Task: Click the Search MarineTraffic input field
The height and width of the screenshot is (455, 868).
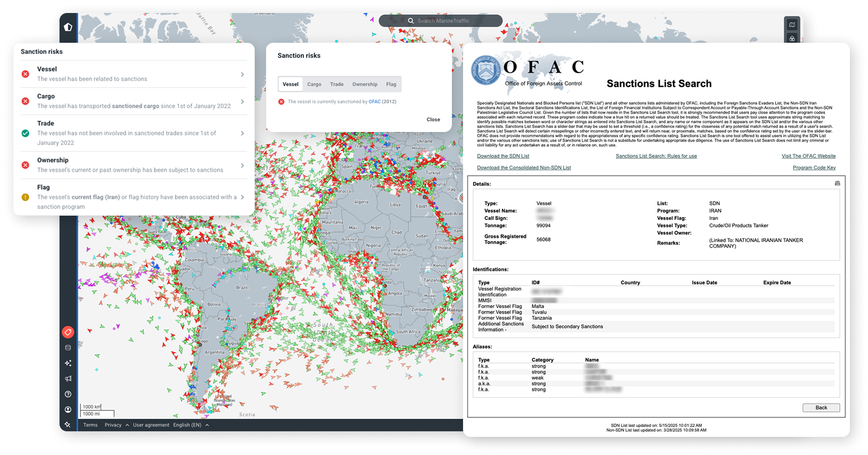Action: pos(441,21)
